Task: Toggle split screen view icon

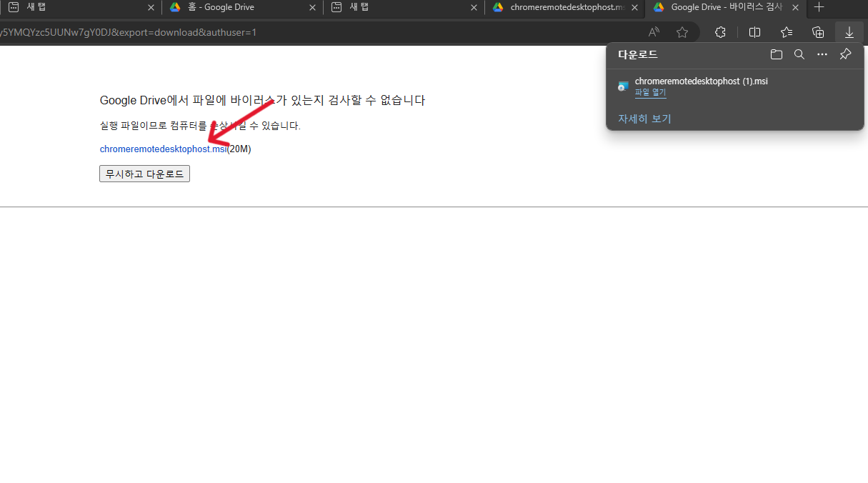Action: point(754,32)
